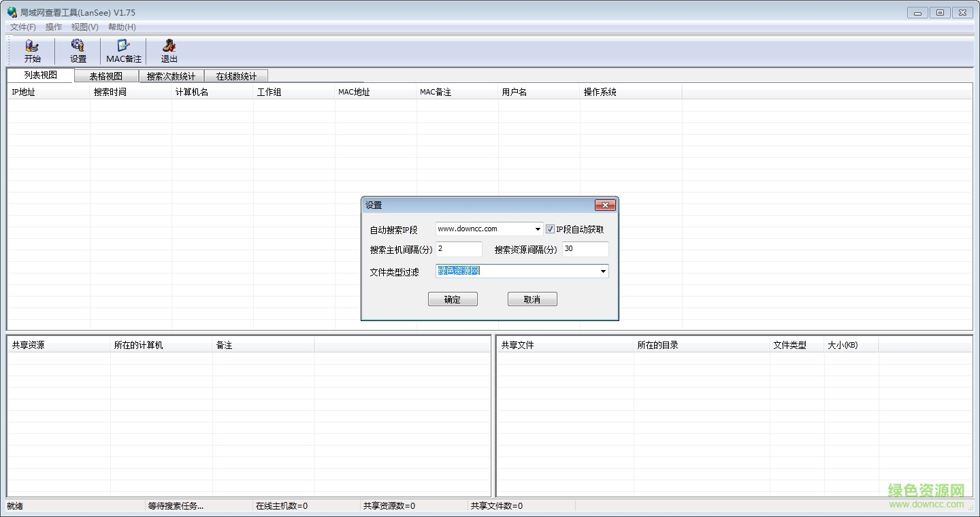This screenshot has height=517, width=980.
Task: Click the 搜索主机间隔(分) input field
Action: pos(459,250)
